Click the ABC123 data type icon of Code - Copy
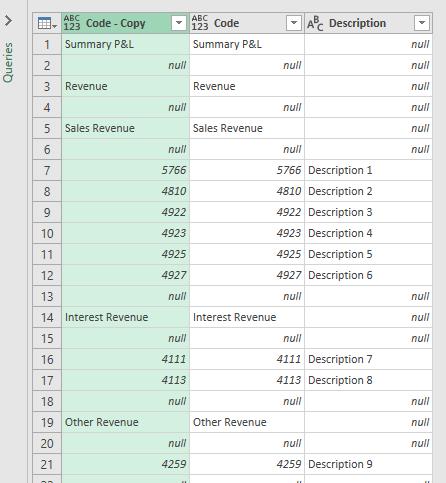The width and height of the screenshot is (446, 483). tap(72, 23)
